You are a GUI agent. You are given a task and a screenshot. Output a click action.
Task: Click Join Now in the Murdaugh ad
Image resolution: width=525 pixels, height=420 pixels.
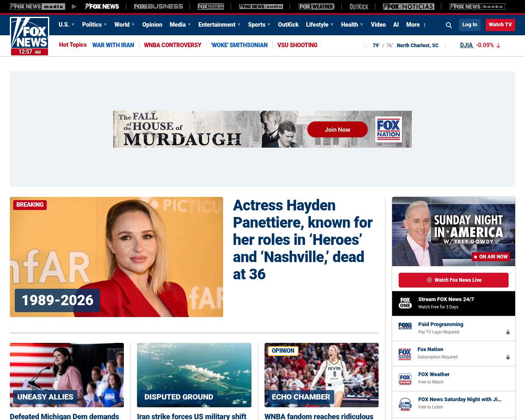(338, 130)
